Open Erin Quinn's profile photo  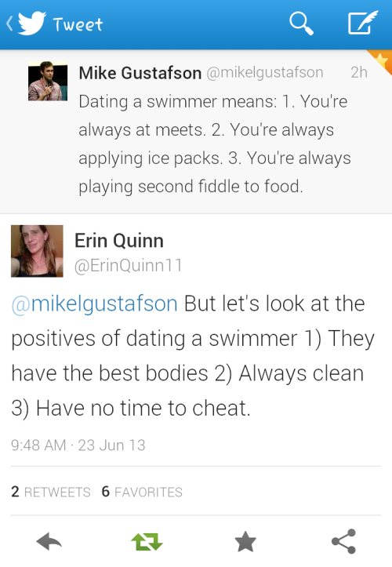37,251
